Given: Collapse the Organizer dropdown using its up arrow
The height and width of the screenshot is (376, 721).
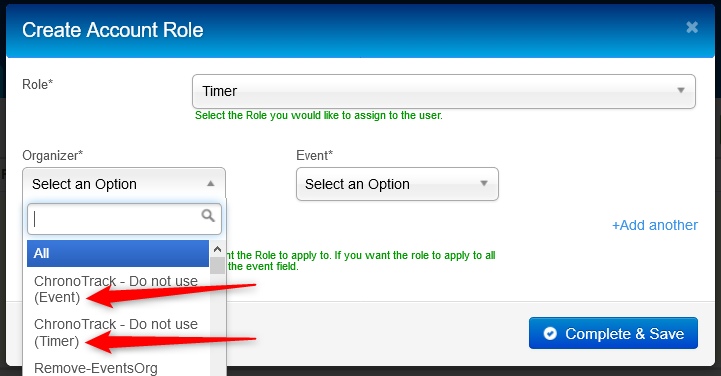Looking at the screenshot, I should click(x=211, y=183).
